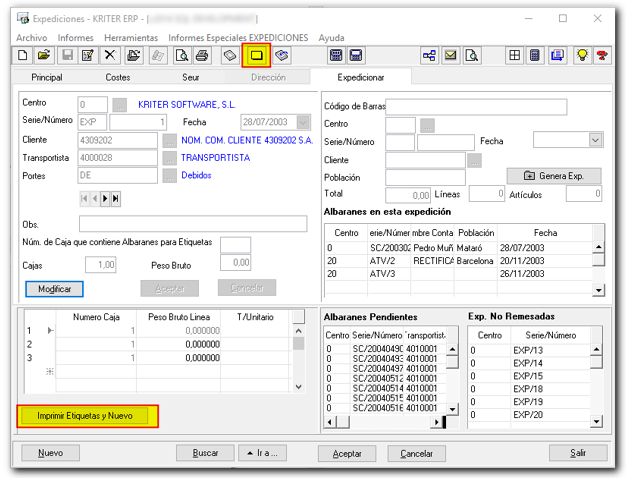Click the yellow highlighted label rectangle icon
This screenshot has width=626, height=478.
pos(256,56)
